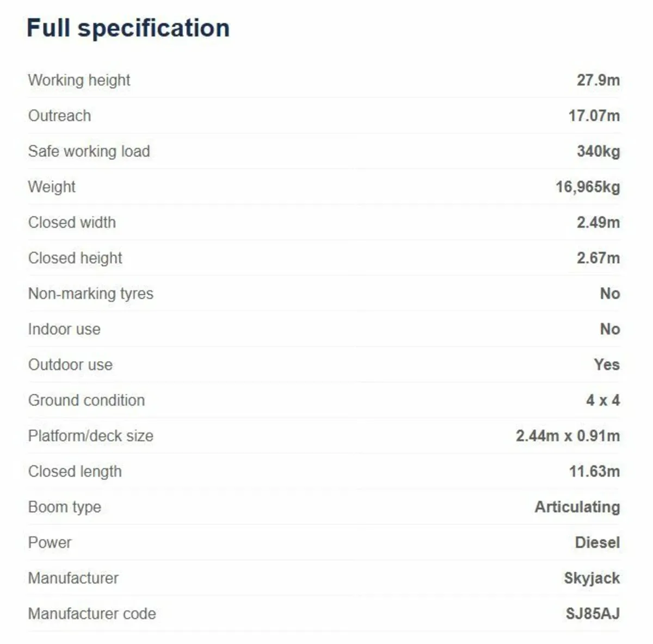Click the Outdoor use Yes value

[606, 364]
